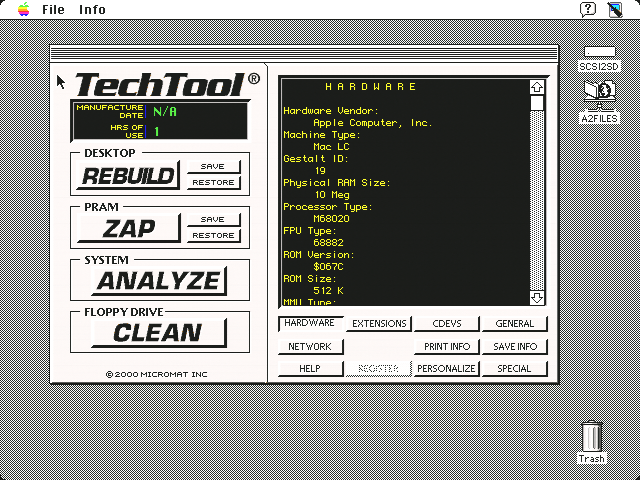Image resolution: width=640 pixels, height=480 pixels.
Task: Click the '10 Meg' RAM size value
Action: [x=332, y=195]
